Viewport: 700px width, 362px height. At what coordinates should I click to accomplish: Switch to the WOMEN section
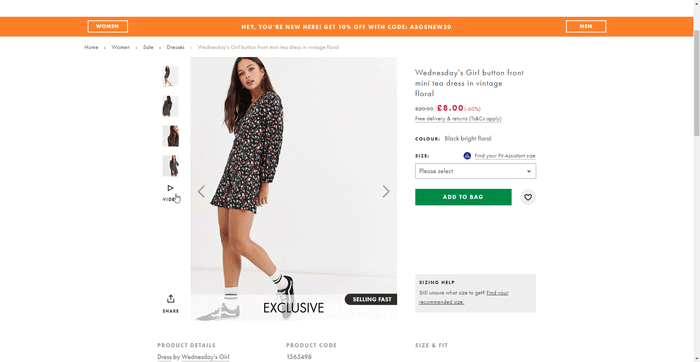(x=108, y=26)
